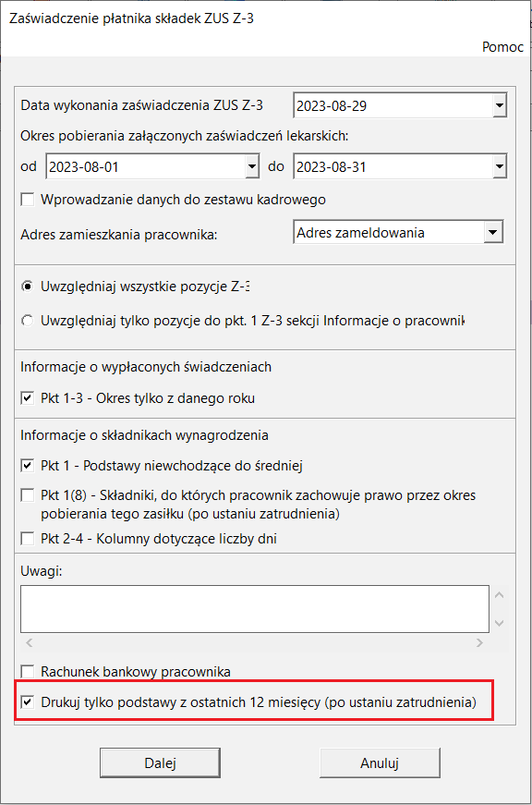This screenshot has width=532, height=805.
Task: Enable "Wprowadzanie danych do zestawu kadrowego"
Action: point(27,198)
